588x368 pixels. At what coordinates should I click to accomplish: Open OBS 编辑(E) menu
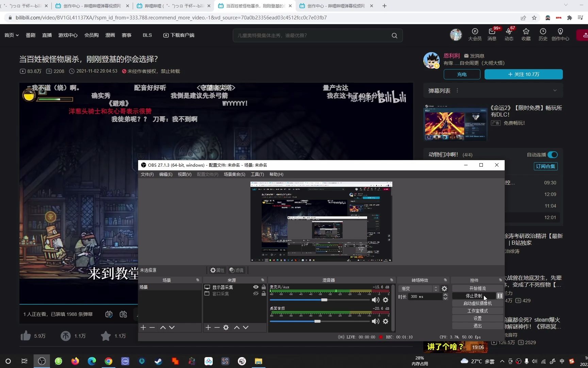pos(166,174)
